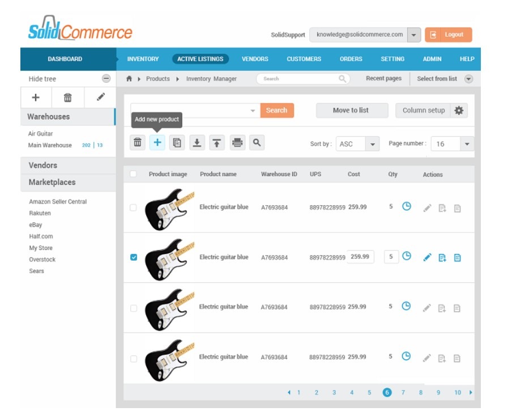The height and width of the screenshot is (420, 512).
Task: Print the list using the printer icon
Action: coord(237,142)
